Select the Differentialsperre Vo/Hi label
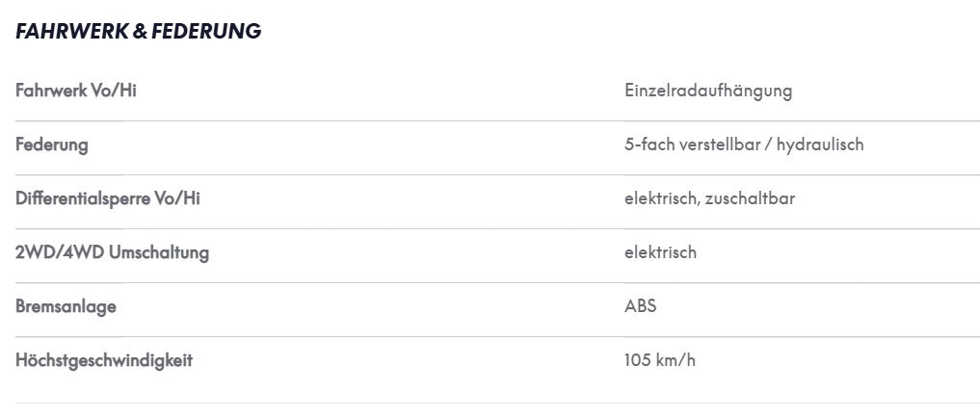 coord(108,198)
